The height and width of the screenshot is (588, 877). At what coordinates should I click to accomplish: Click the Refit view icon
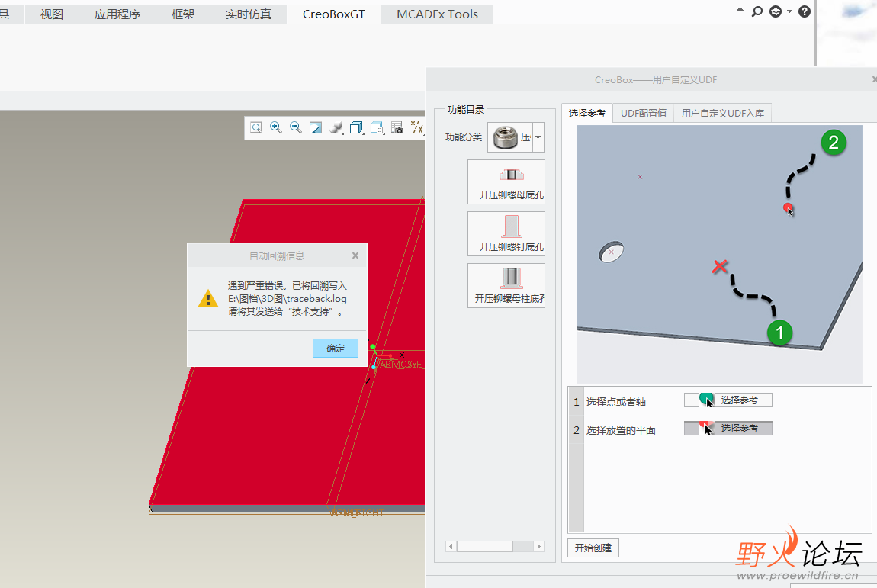256,127
